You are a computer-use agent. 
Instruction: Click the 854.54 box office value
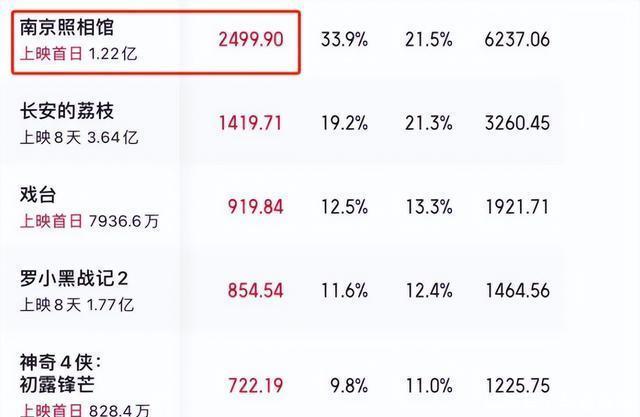coord(255,292)
